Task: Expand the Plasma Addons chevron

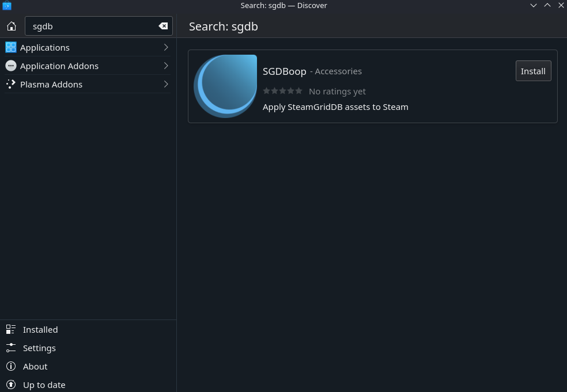Action: tap(166, 84)
